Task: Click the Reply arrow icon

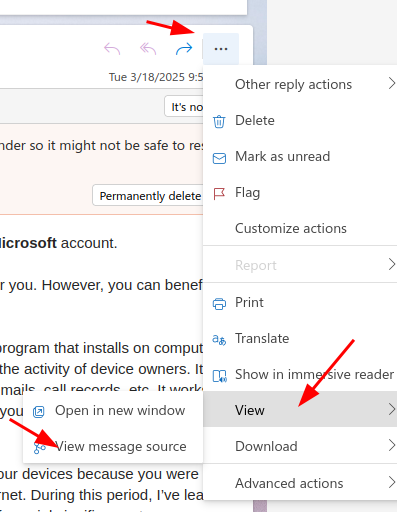Action: pyautogui.click(x=112, y=49)
